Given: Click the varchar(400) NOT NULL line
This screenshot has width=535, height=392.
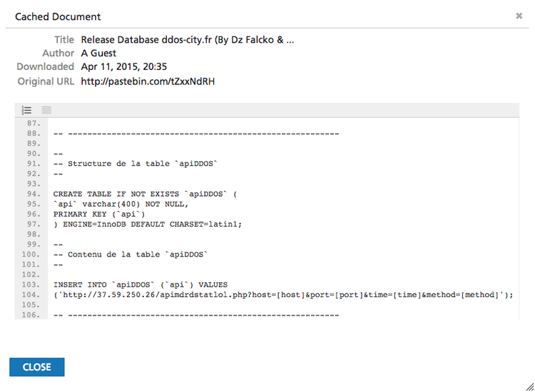Looking at the screenshot, I should pyautogui.click(x=121, y=204).
